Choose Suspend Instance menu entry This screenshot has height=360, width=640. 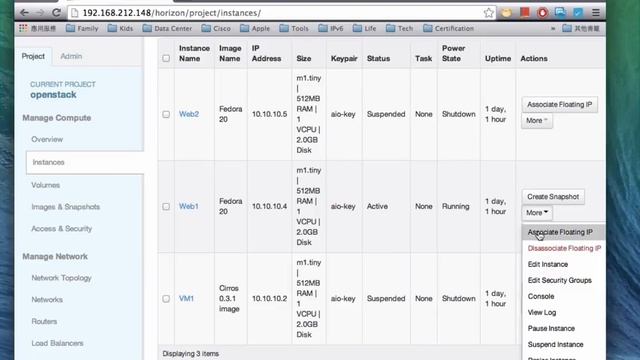point(563,344)
